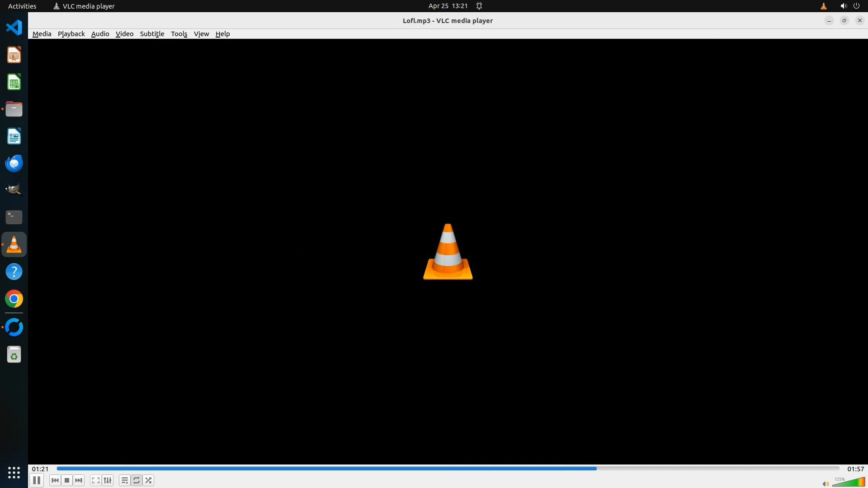This screenshot has width=868, height=488.
Task: Click elapsed time label 01:21
Action: [x=40, y=469]
